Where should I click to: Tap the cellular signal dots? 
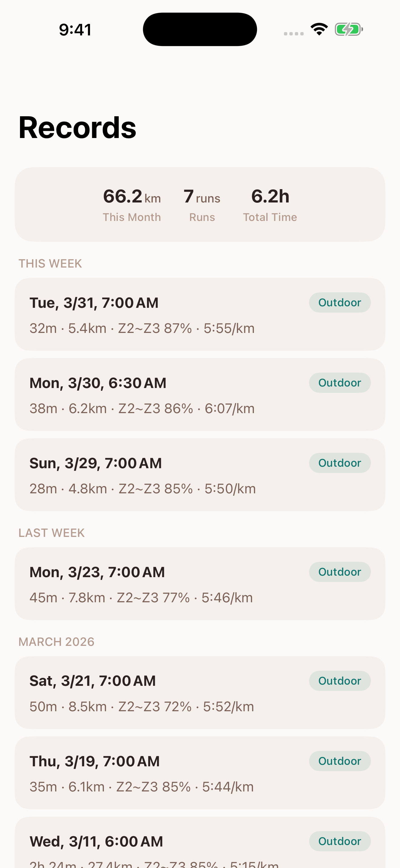pos(293,33)
